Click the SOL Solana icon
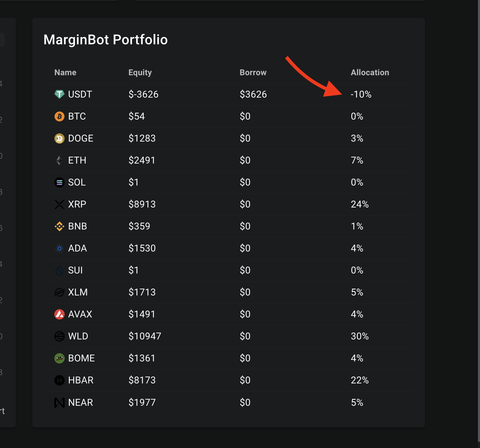 coord(59,182)
